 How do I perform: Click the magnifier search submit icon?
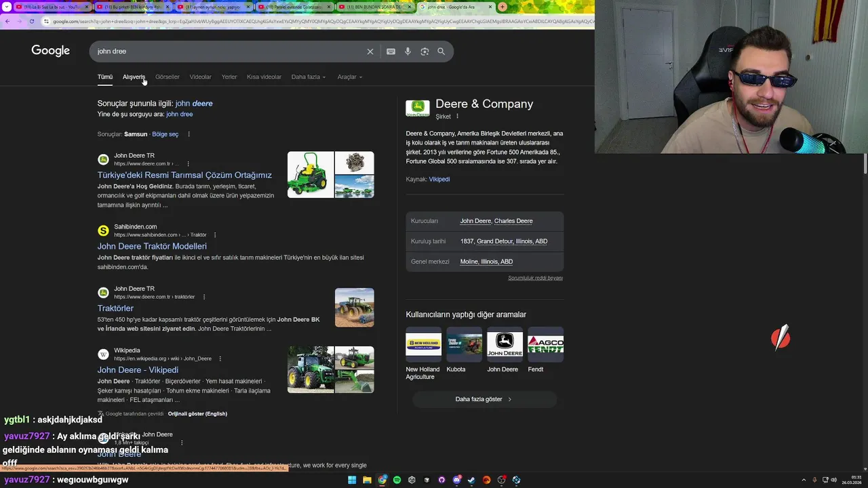pos(441,52)
